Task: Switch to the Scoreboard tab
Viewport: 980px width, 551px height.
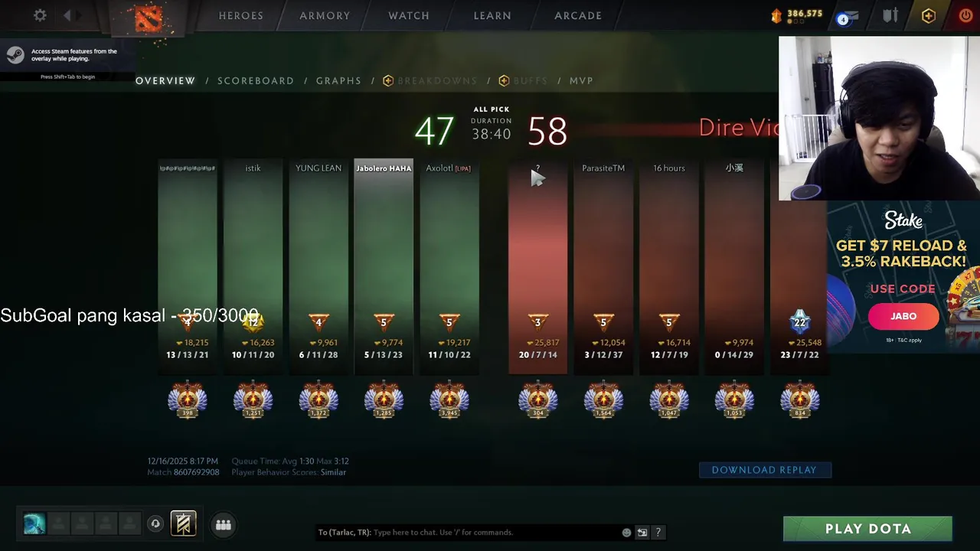Action: (x=256, y=80)
